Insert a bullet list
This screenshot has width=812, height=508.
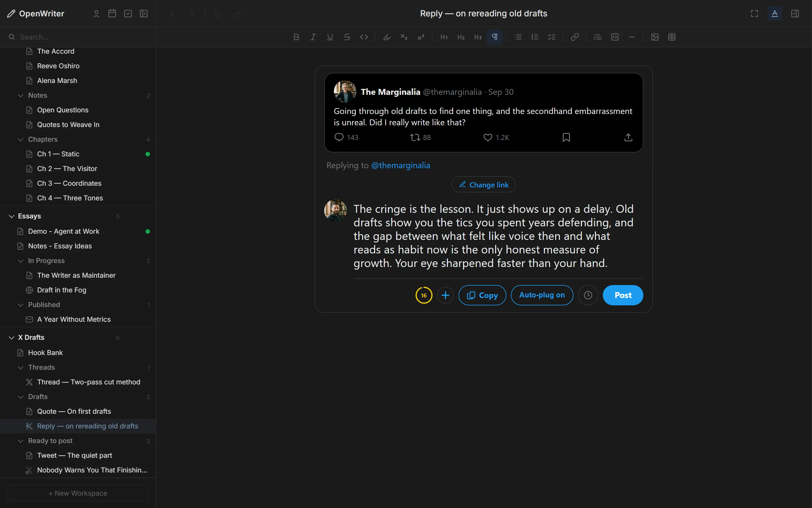(x=518, y=37)
